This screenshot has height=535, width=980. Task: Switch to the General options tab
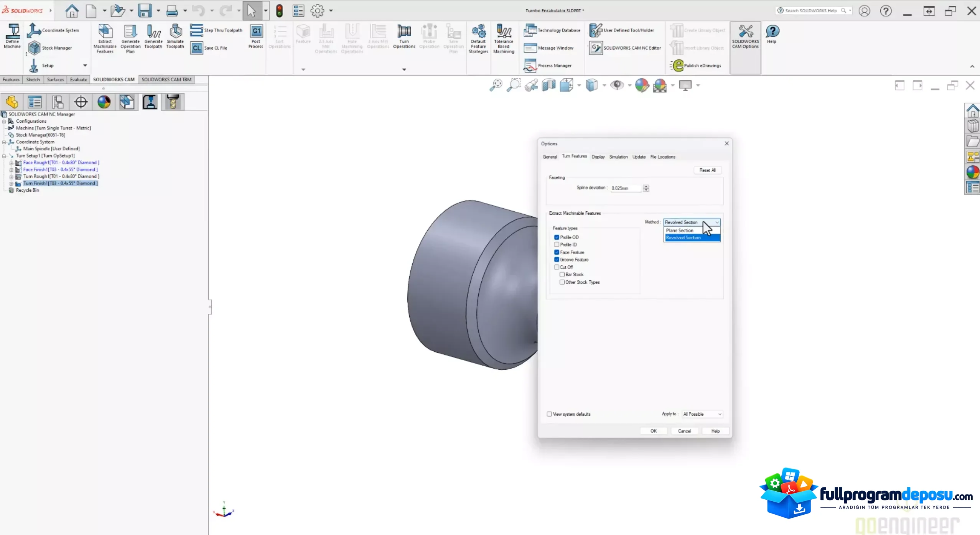[550, 157]
